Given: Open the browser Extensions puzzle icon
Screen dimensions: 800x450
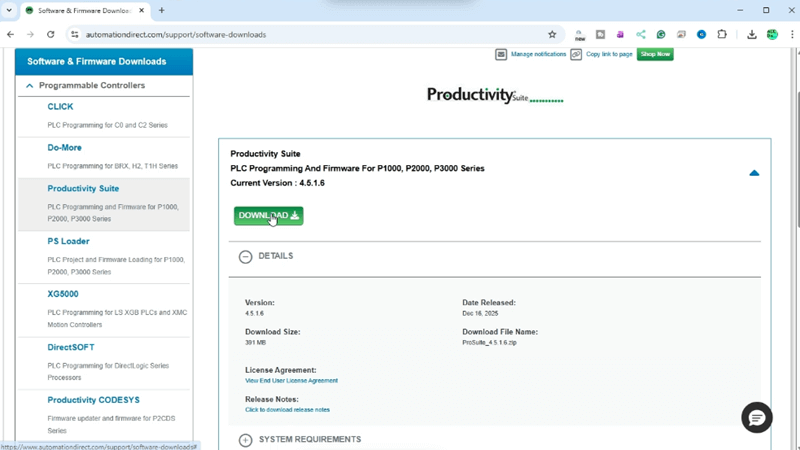Looking at the screenshot, I should [722, 34].
